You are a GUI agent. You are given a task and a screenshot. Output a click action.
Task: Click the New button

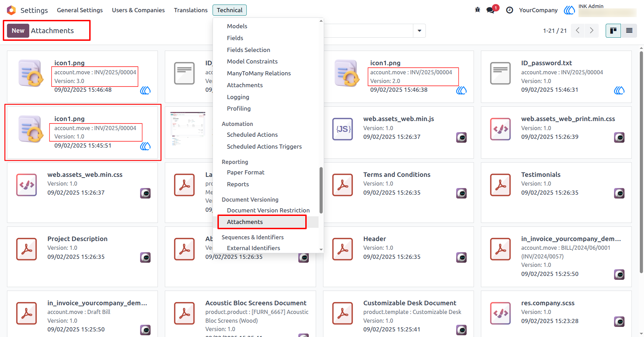(x=18, y=31)
